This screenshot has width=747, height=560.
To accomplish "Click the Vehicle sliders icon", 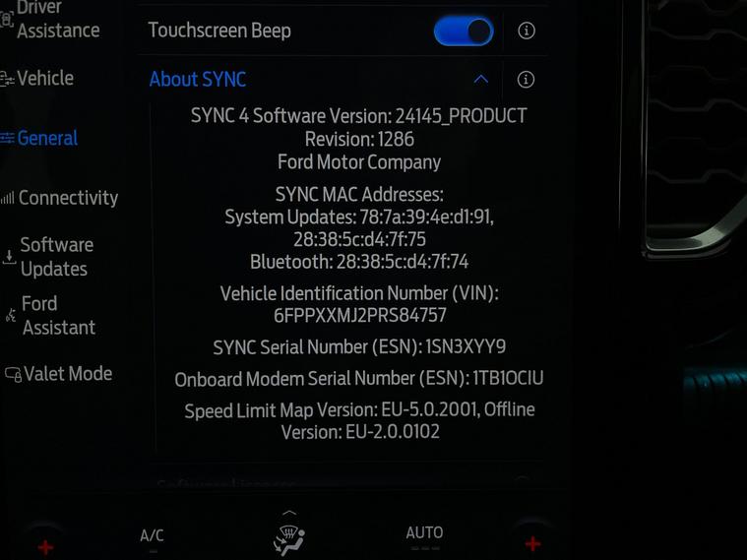I will coord(7,79).
